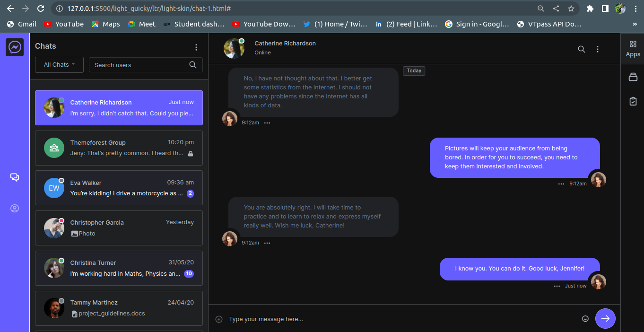Screen dimensions: 644x332
Task: Open conversation header three-dot options menu
Action: pyautogui.click(x=598, y=49)
